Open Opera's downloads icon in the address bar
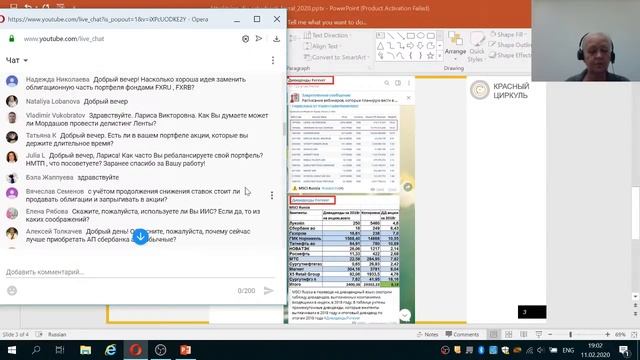Screen dimensions: 640x360 (276, 39)
